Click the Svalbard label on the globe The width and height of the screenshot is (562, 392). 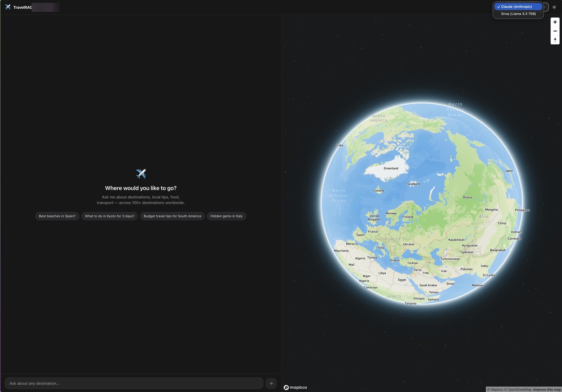[413, 184]
